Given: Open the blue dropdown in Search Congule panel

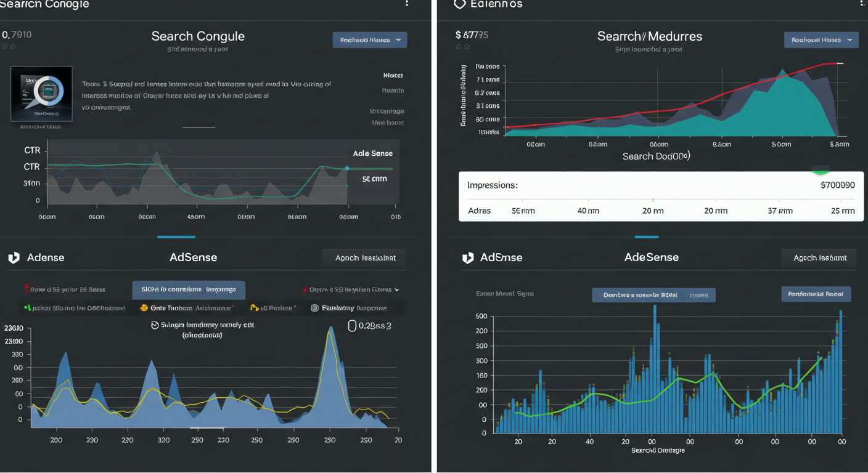Looking at the screenshot, I should (x=370, y=40).
